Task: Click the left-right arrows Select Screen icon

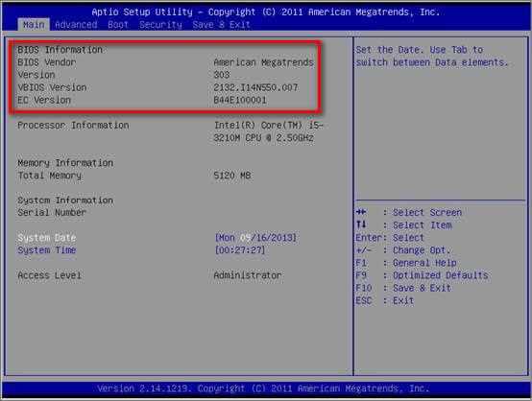Action: (361, 212)
